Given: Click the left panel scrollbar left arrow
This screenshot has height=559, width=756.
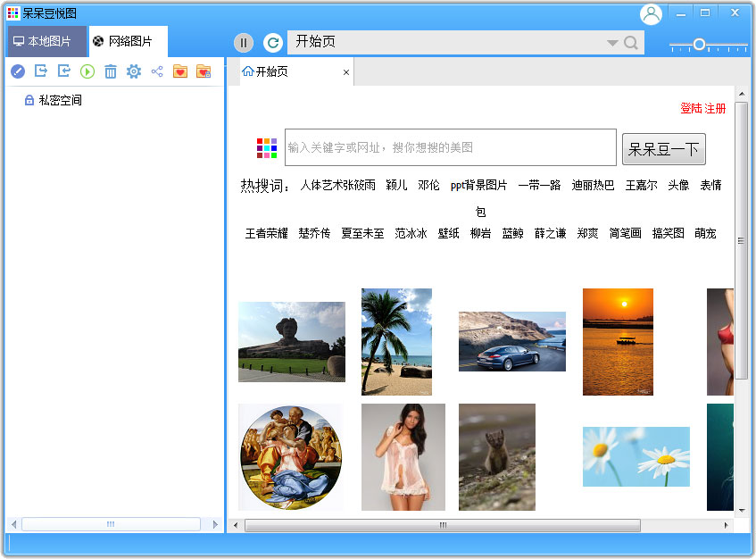Looking at the screenshot, I should point(14,524).
